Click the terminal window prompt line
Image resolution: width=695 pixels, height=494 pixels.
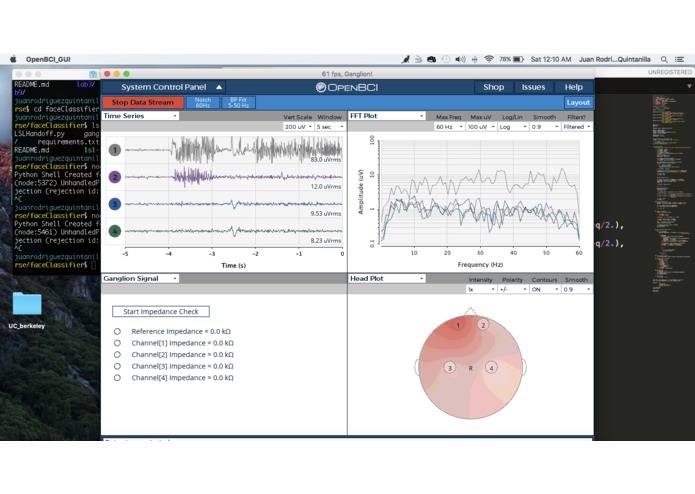point(55,265)
